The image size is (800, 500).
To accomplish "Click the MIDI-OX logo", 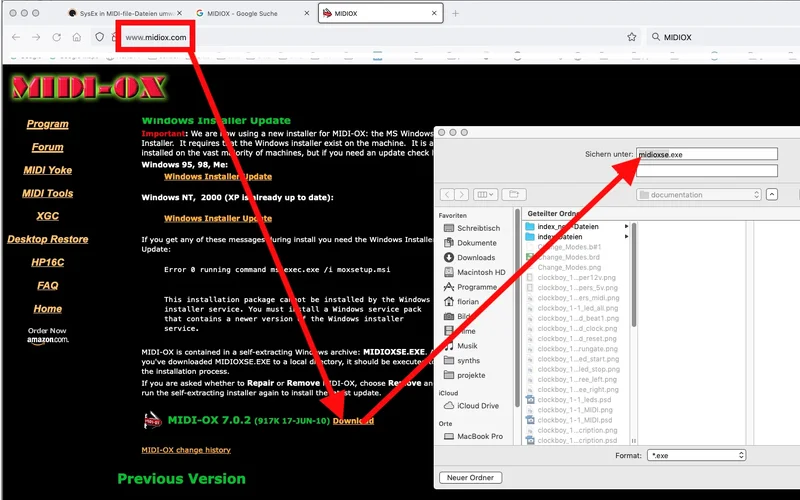I will [89, 87].
